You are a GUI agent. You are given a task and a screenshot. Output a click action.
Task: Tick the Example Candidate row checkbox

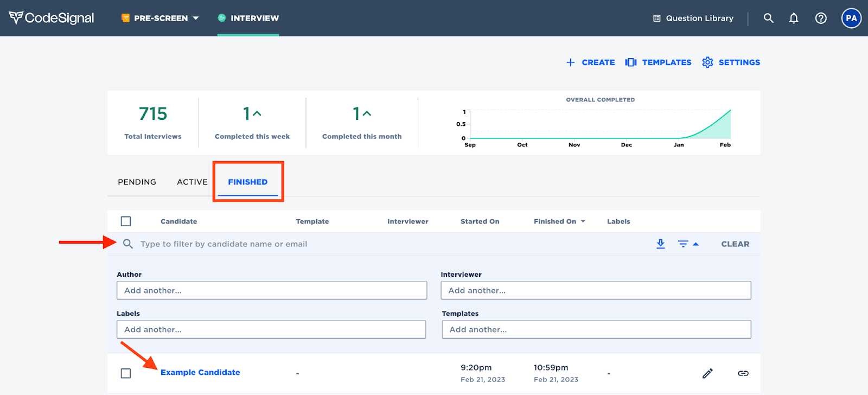click(x=126, y=373)
